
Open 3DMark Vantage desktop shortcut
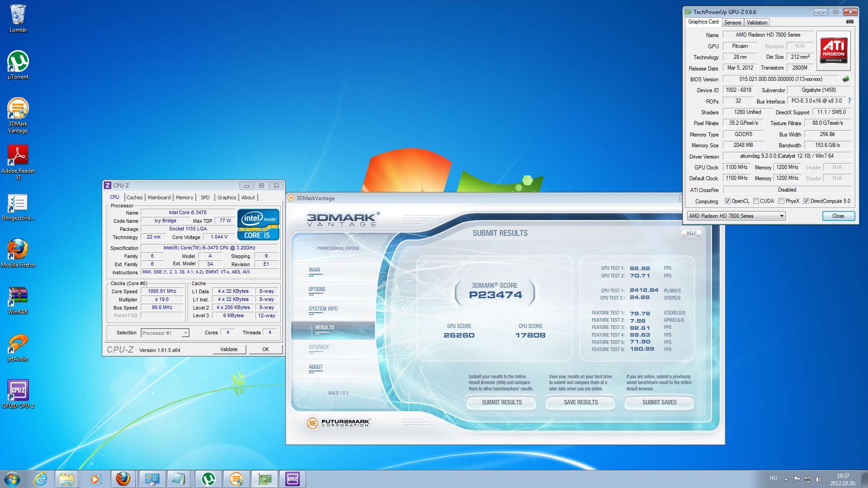click(18, 116)
